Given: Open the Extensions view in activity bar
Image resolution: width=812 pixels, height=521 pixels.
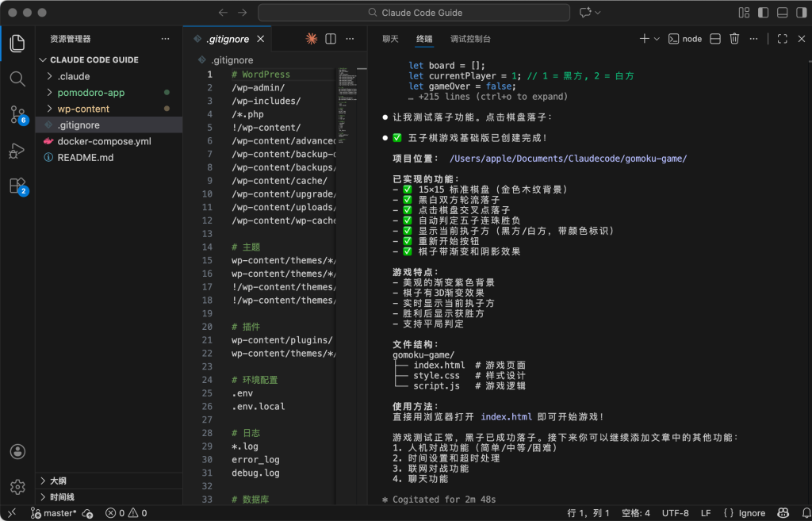Looking at the screenshot, I should pos(17,186).
